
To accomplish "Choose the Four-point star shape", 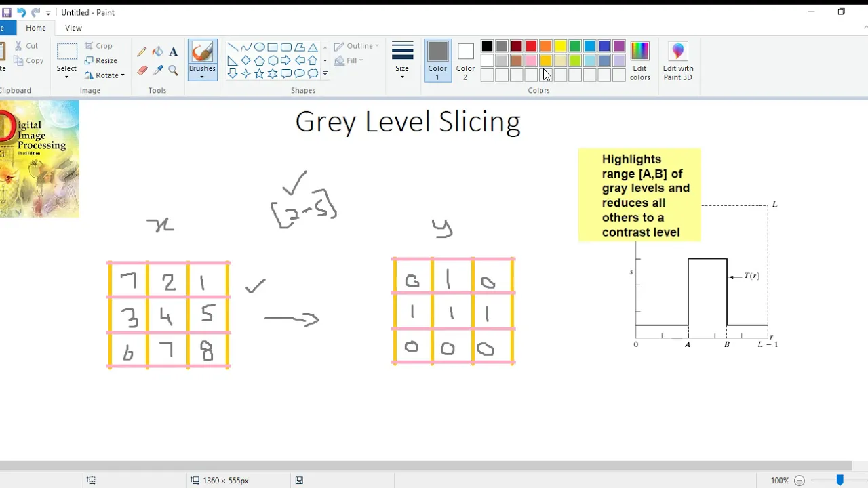I will 245,73.
